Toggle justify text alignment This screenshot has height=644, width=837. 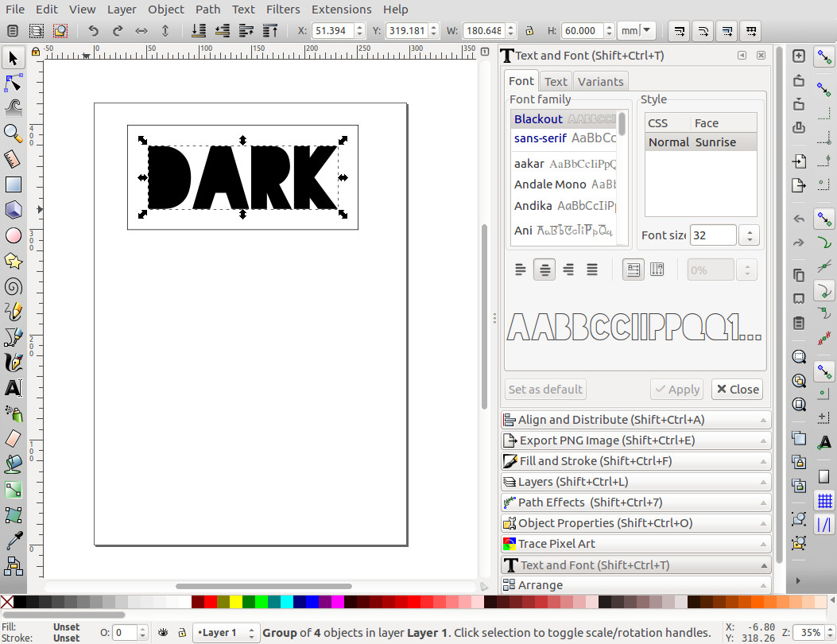(592, 270)
